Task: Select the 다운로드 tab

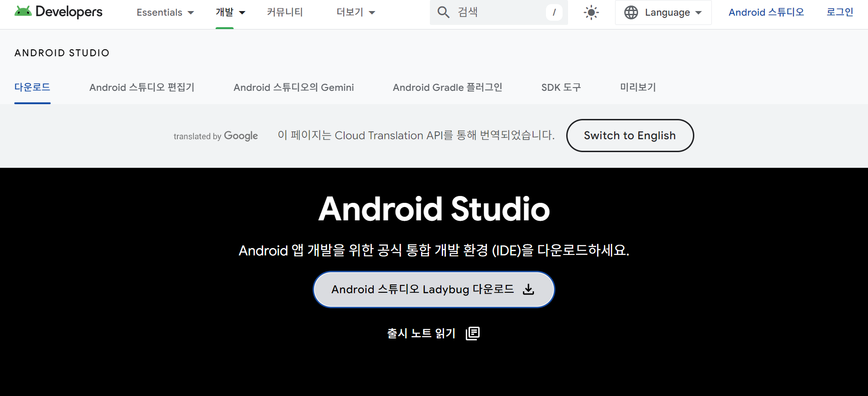Action: pyautogui.click(x=32, y=87)
